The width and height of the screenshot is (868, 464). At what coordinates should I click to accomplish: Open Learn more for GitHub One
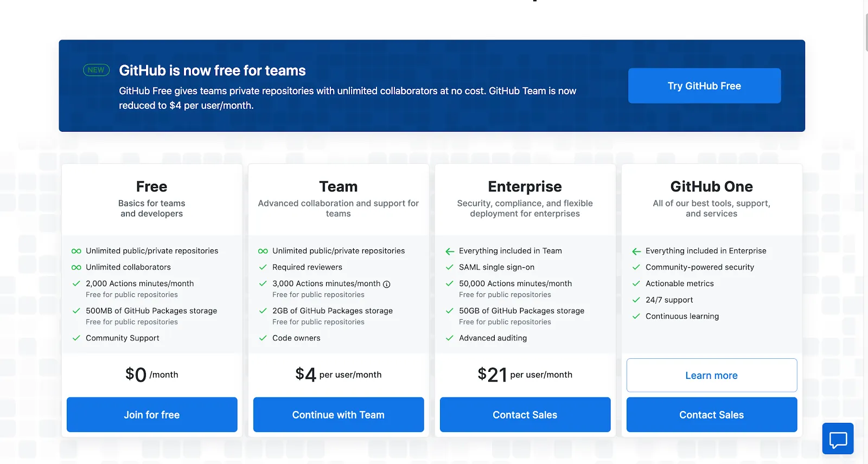click(712, 375)
